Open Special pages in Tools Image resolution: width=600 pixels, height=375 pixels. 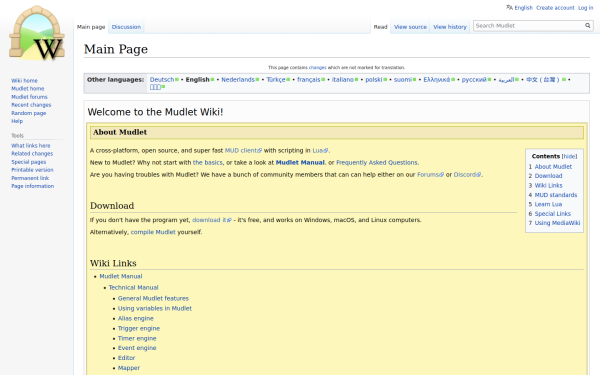(x=28, y=162)
